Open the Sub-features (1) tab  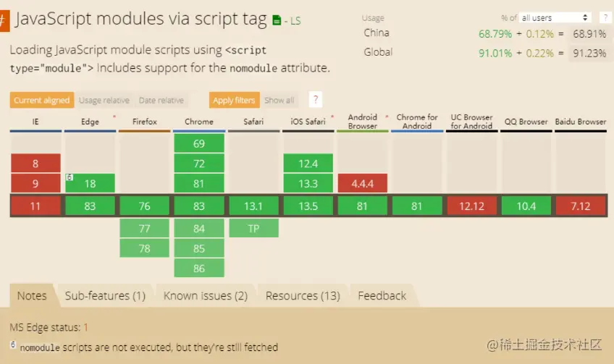[x=105, y=295]
